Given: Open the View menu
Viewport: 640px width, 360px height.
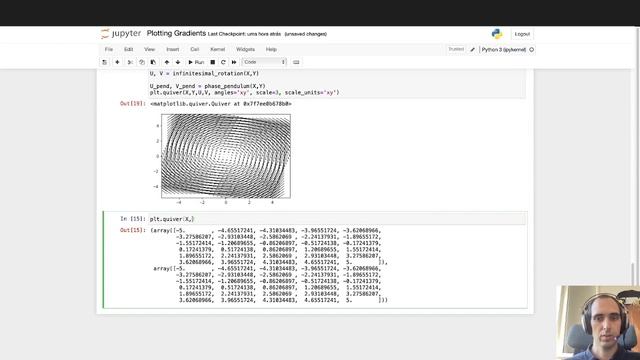Looking at the screenshot, I should [x=149, y=49].
